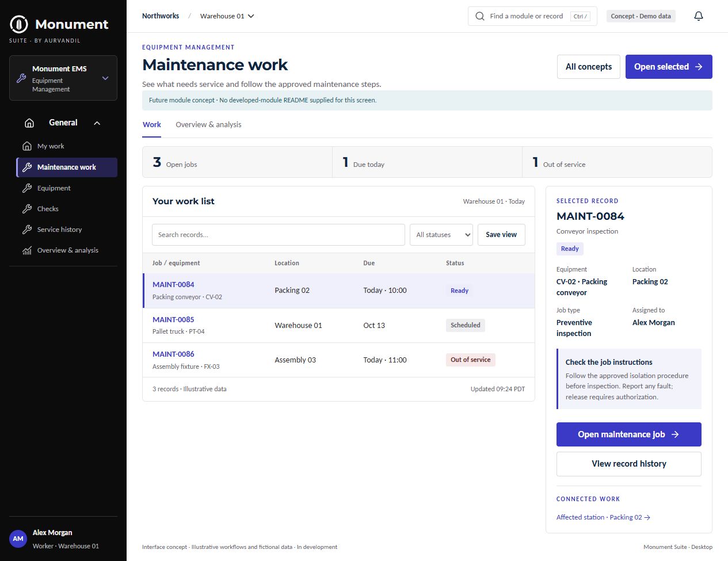Click the Open selected button
Screen dimensions: 728x561
pyautogui.click(x=669, y=67)
